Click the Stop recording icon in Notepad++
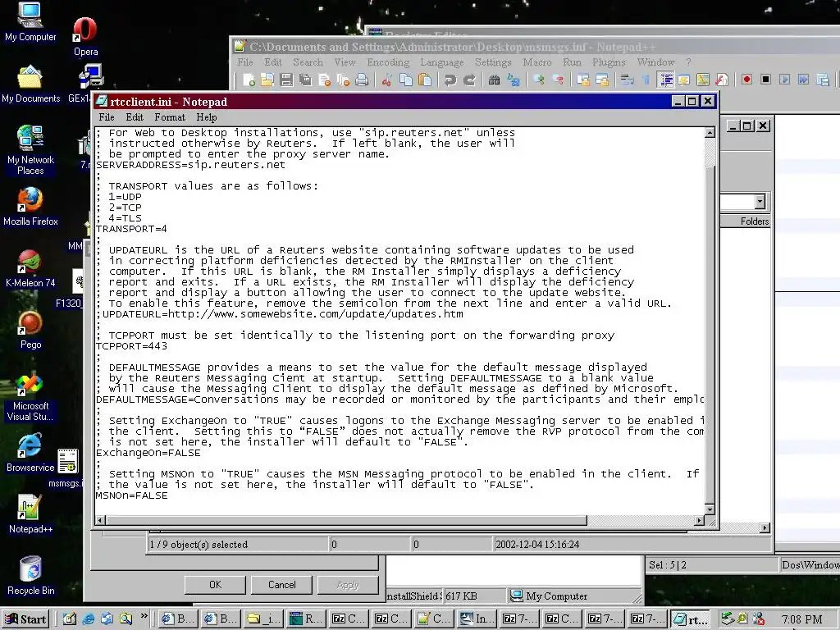Image resolution: width=840 pixels, height=630 pixels. coord(766,80)
